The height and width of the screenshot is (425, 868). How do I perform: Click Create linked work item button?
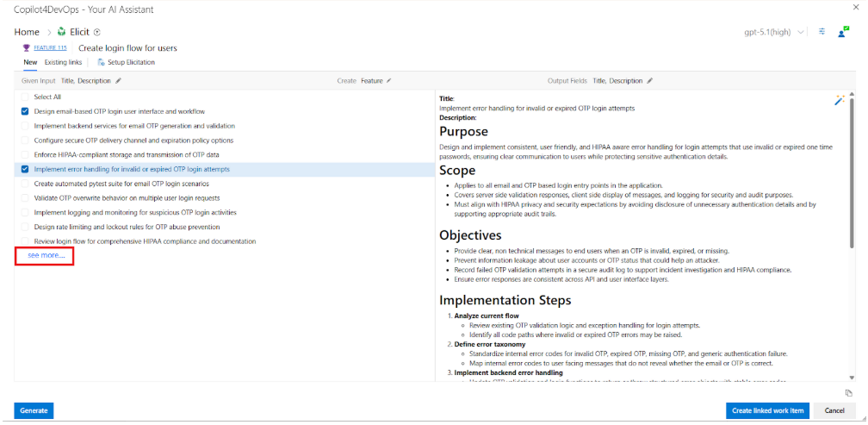[766, 410]
